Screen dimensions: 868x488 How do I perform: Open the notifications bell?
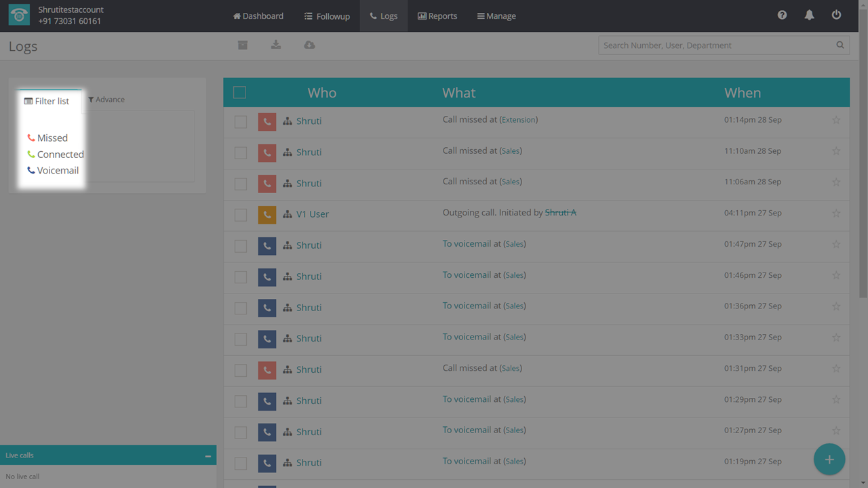[809, 15]
